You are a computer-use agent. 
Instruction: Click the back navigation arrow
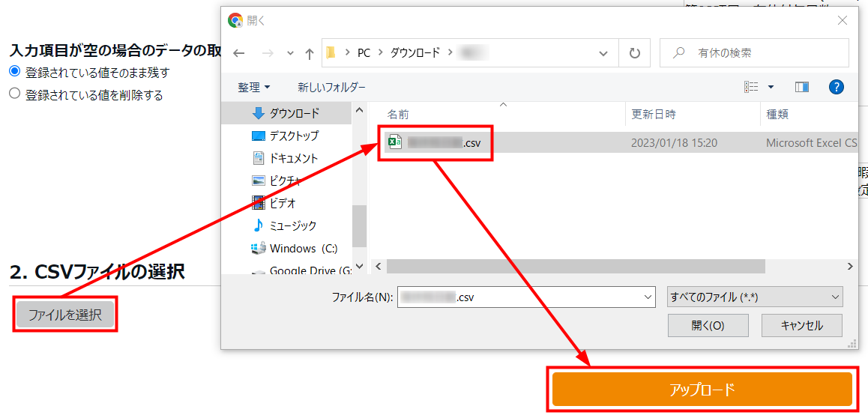pos(239,53)
